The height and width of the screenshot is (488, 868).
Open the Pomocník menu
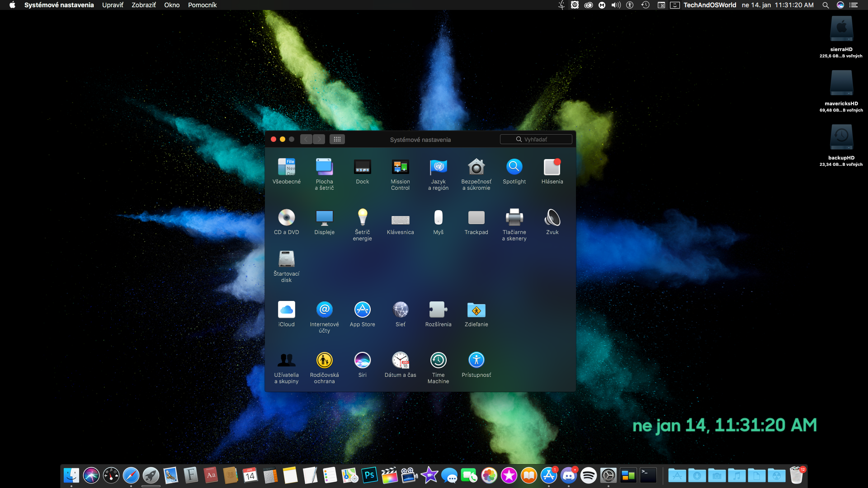click(202, 5)
